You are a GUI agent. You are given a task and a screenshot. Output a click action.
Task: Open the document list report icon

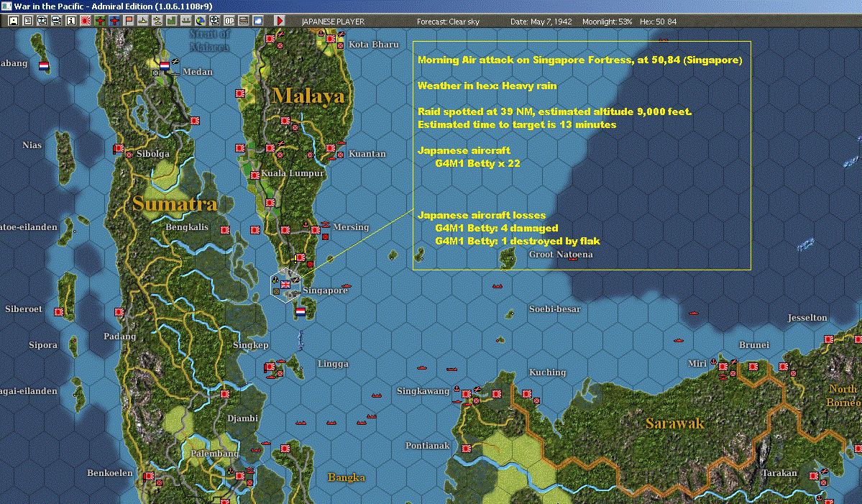click(x=28, y=21)
